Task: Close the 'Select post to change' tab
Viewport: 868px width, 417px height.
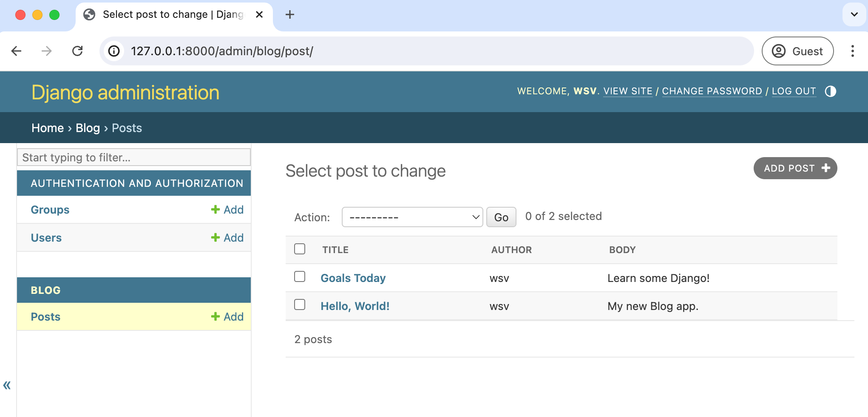Action: click(259, 14)
